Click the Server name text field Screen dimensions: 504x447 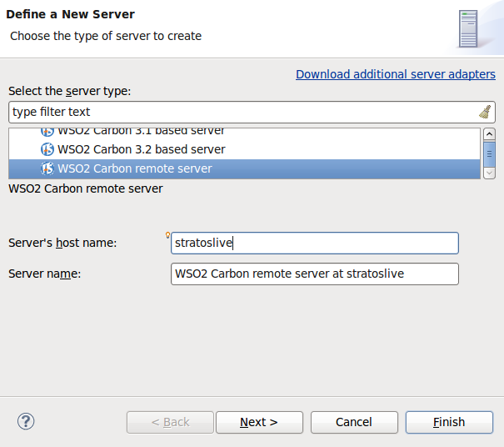click(315, 274)
